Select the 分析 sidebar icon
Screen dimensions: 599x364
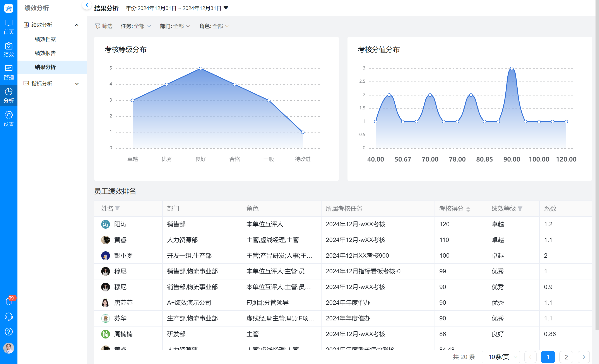click(9, 96)
